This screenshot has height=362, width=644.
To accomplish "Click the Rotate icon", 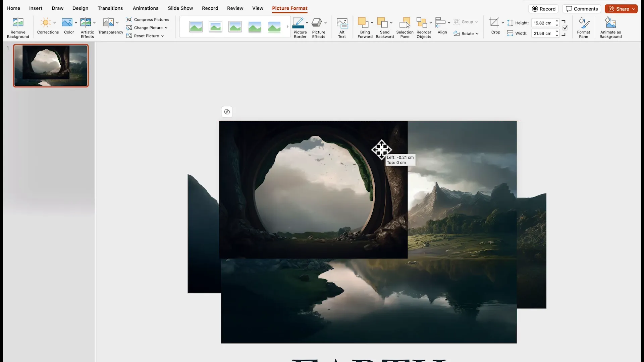I will click(457, 34).
